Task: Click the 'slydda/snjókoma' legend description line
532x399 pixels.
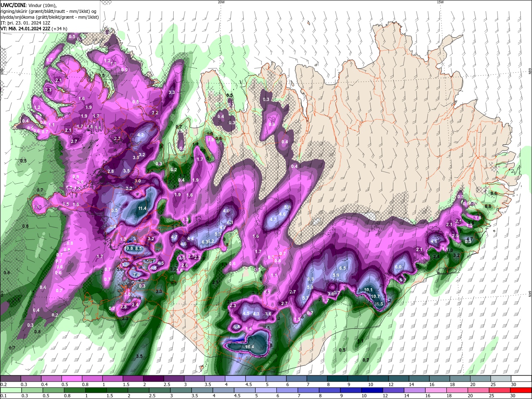Action: pyautogui.click(x=49, y=17)
